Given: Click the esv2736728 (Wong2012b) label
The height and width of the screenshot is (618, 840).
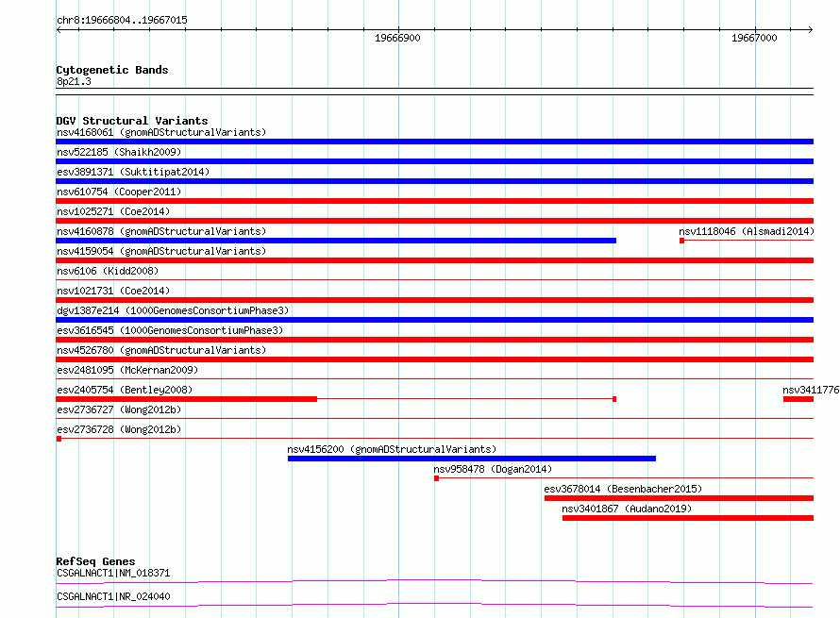Looking at the screenshot, I should point(119,429).
